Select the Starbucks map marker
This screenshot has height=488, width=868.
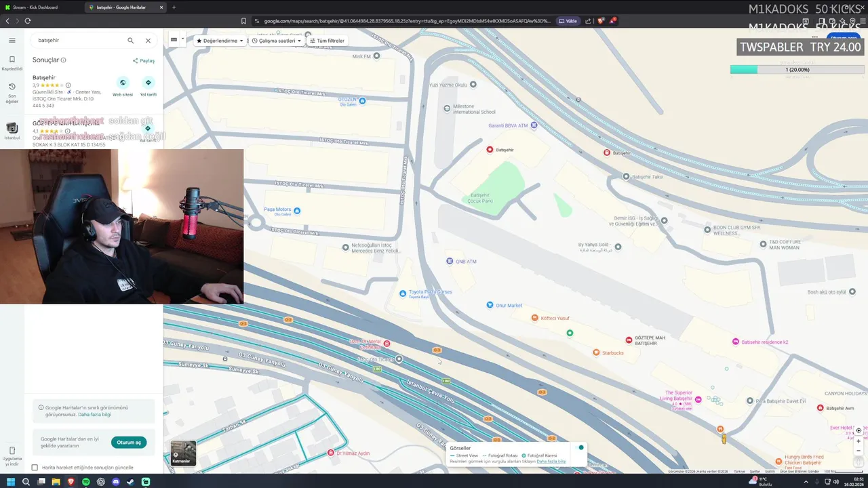click(596, 352)
